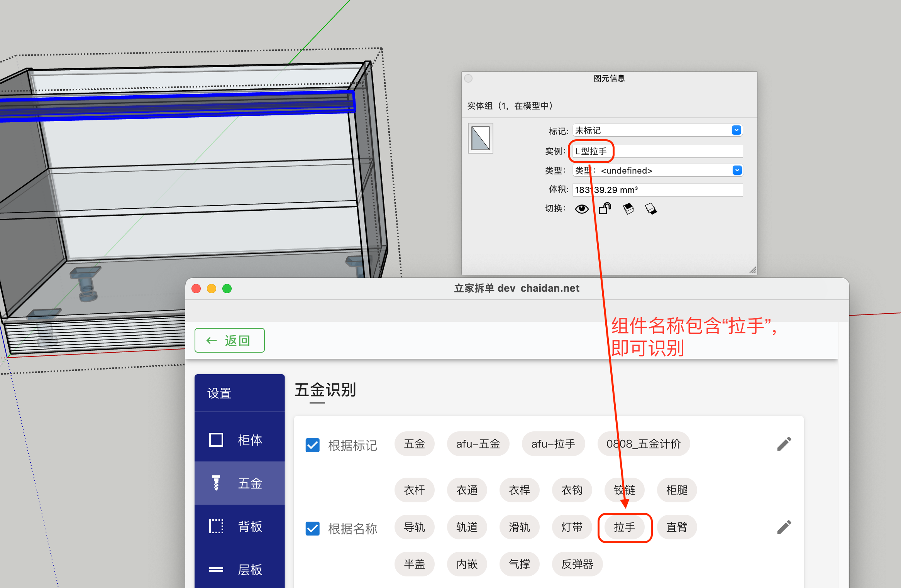The height and width of the screenshot is (588, 901).
Task: Click the 衣钩 name chip
Action: (572, 490)
